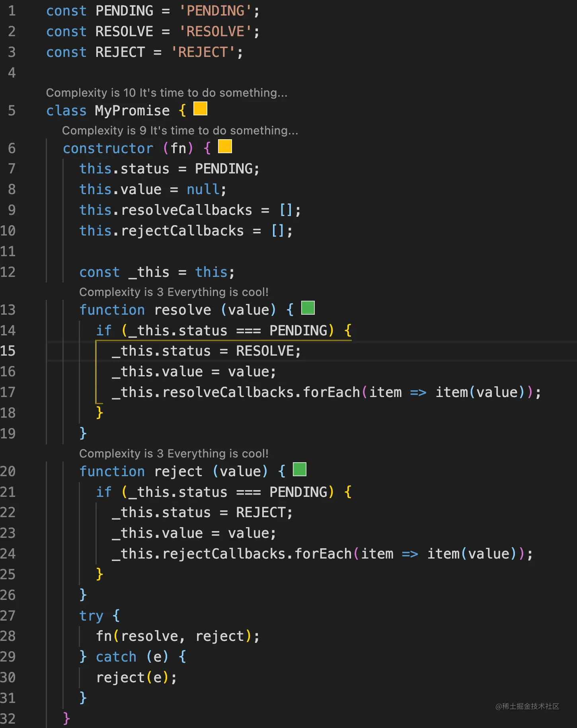The width and height of the screenshot is (577, 728).
Task: Click the opening brace after class MyPromise
Action: coord(182,111)
